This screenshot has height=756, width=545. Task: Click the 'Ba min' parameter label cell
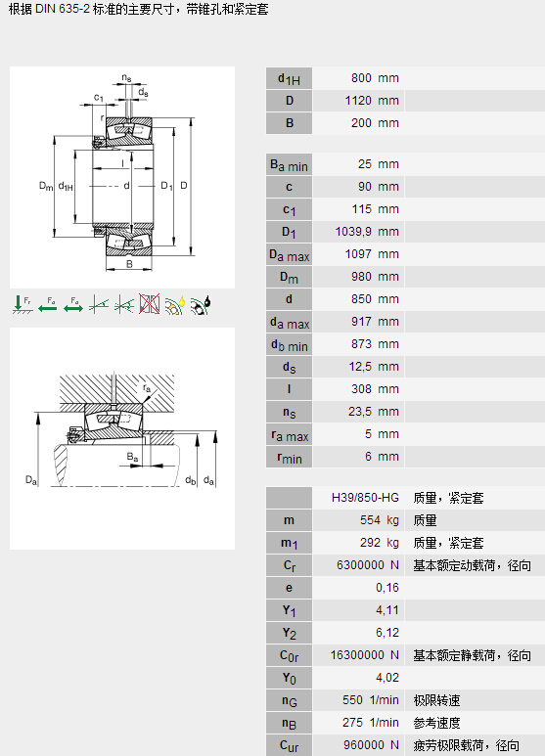(x=289, y=164)
